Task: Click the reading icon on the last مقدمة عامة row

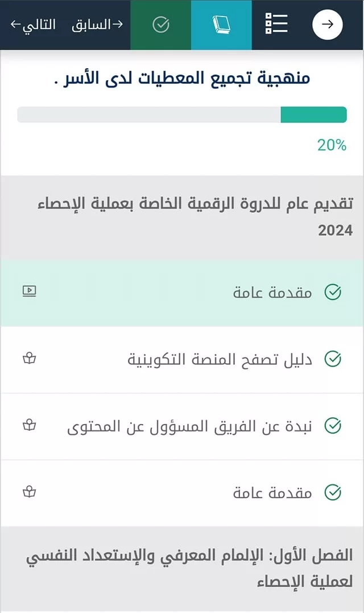Action: click(x=30, y=492)
